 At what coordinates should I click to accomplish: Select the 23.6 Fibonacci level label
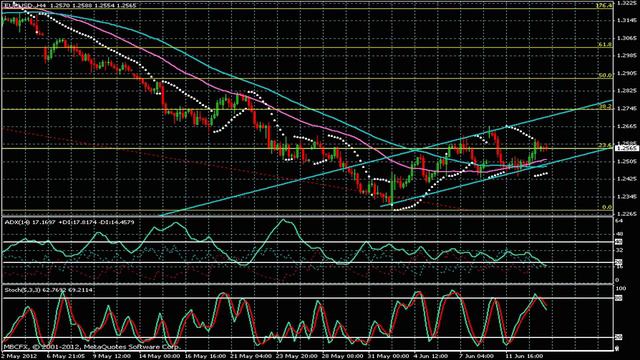tap(605, 145)
